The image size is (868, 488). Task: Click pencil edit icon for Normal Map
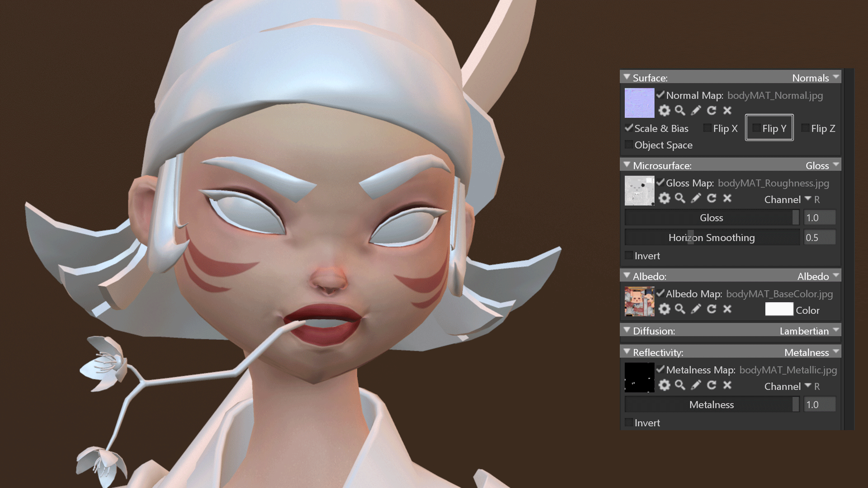pos(696,110)
